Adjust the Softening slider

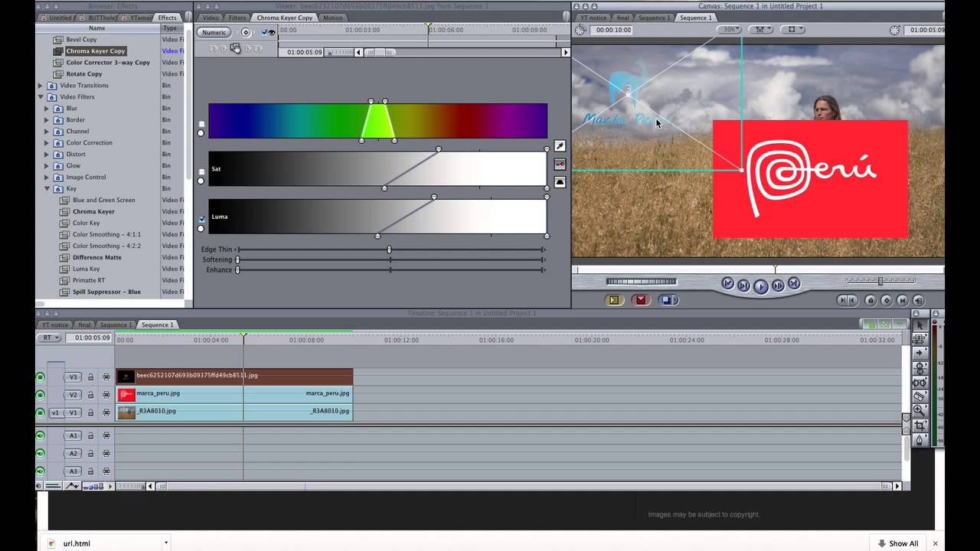[390, 259]
